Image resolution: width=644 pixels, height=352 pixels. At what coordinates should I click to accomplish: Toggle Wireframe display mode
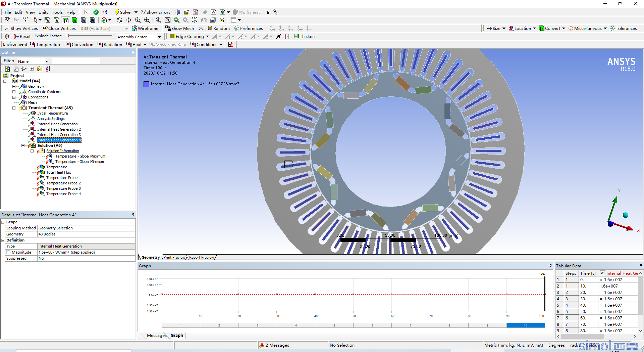click(145, 28)
